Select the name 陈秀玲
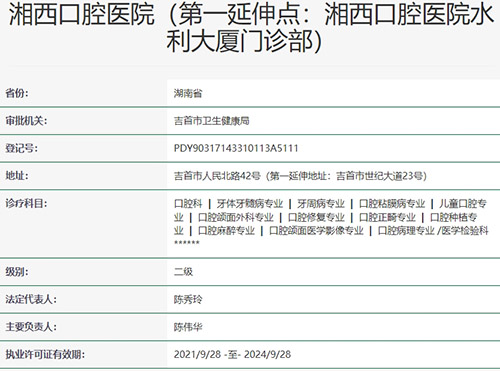Viewport: 500px width, 371px height. pyautogui.click(x=188, y=299)
